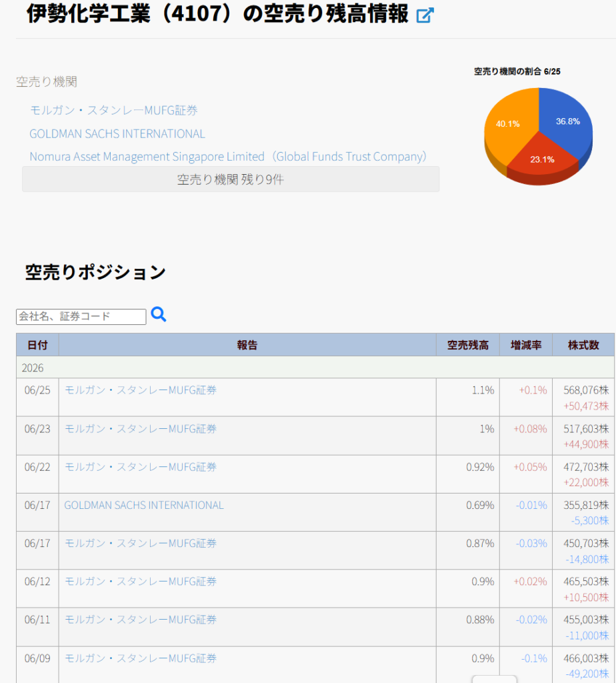Click the blue search magnifier icon
Viewport: 616px width, 683px height.
click(x=159, y=314)
